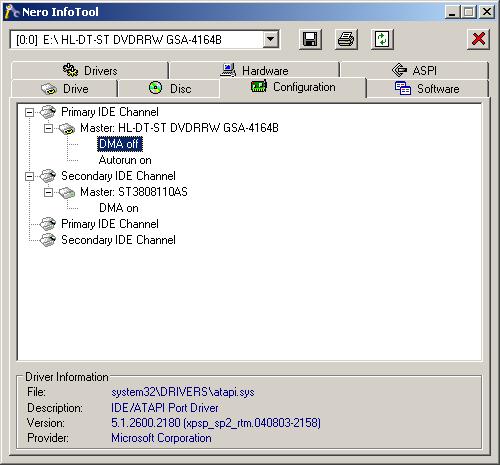Viewport: 500px width, 465px height.
Task: Switch to the Drive tab
Action: [65, 89]
